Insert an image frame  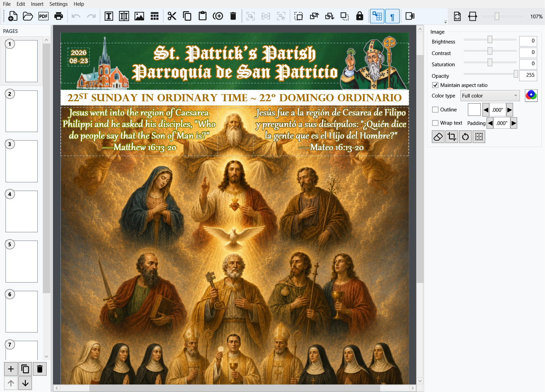point(139,16)
